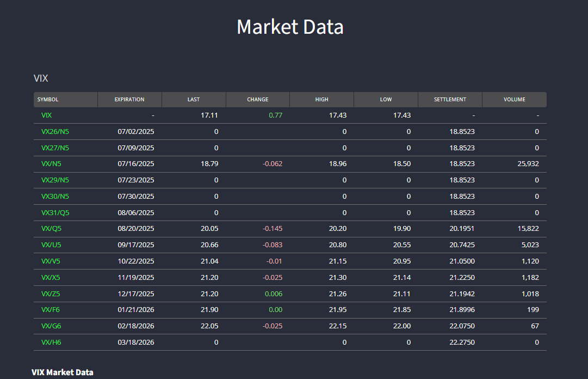Click the volume value 5,023
The height and width of the screenshot is (379, 588).
[x=530, y=245]
